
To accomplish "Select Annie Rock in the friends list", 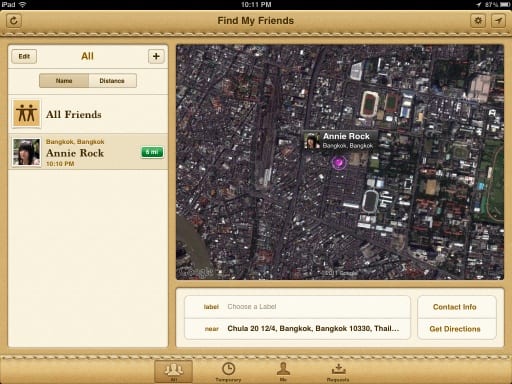I will 88,152.
